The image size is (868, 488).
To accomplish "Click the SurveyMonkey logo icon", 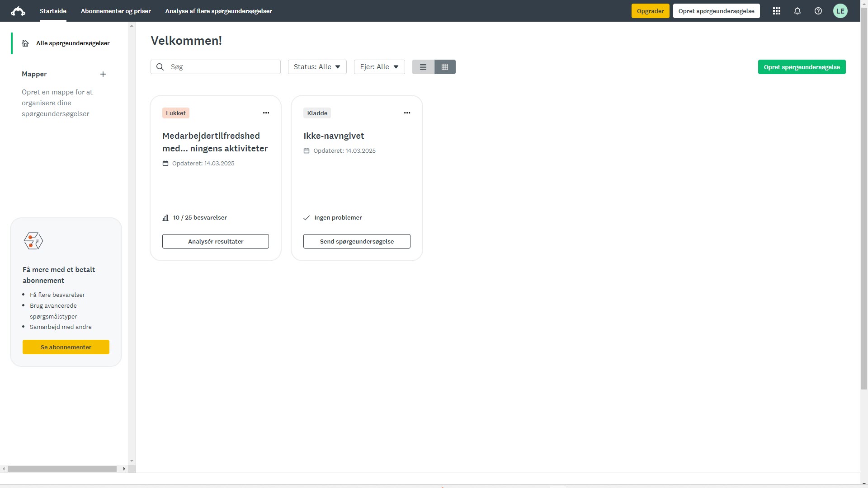I will tap(18, 11).
